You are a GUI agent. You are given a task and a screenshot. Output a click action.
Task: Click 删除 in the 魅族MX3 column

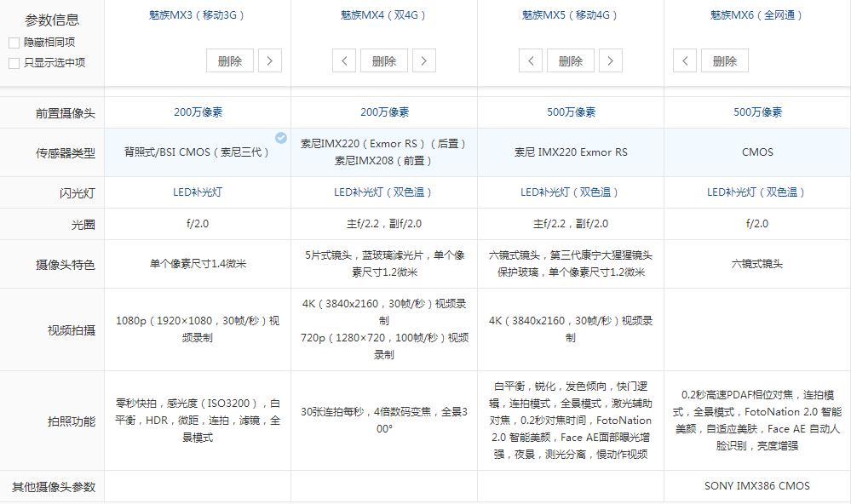[x=229, y=60]
